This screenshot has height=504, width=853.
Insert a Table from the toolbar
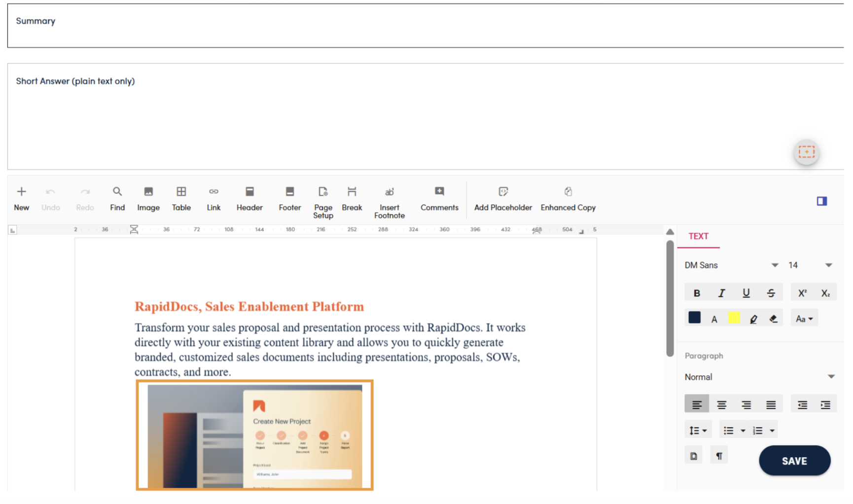point(181,199)
